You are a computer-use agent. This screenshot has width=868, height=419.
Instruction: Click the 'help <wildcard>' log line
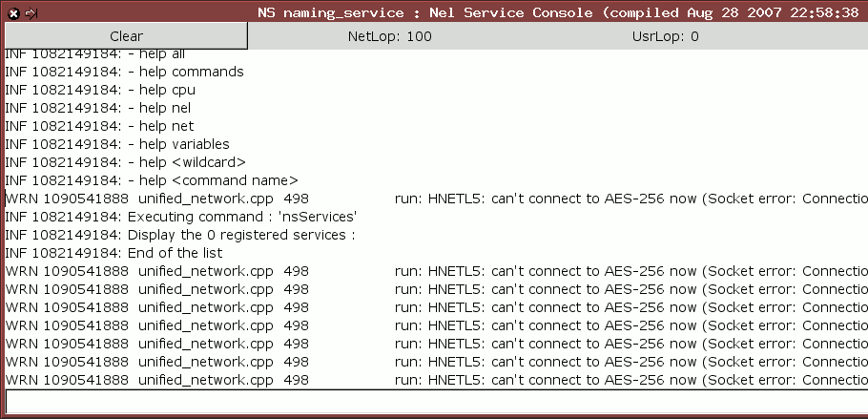tap(126, 162)
